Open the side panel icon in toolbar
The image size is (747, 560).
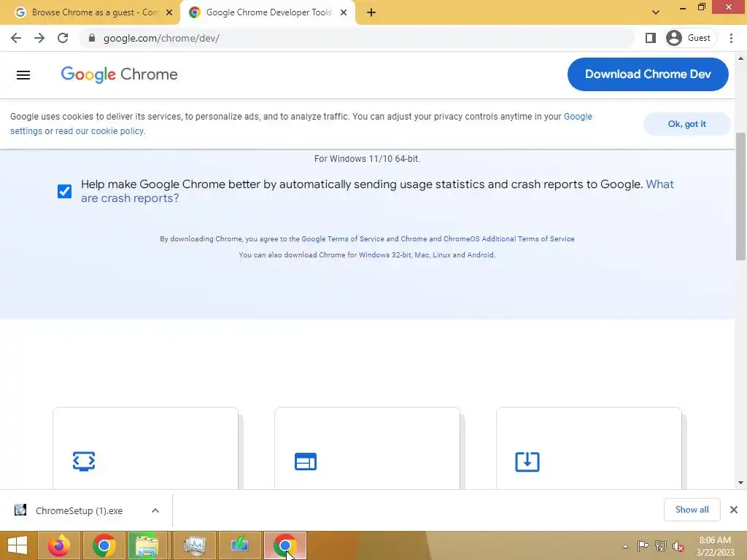pos(650,38)
